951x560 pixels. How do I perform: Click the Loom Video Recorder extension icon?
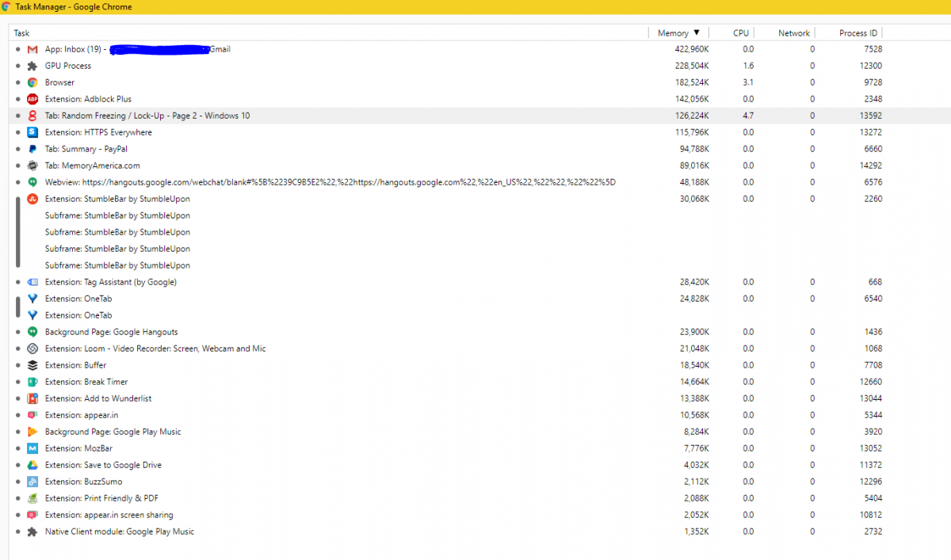[x=32, y=349]
